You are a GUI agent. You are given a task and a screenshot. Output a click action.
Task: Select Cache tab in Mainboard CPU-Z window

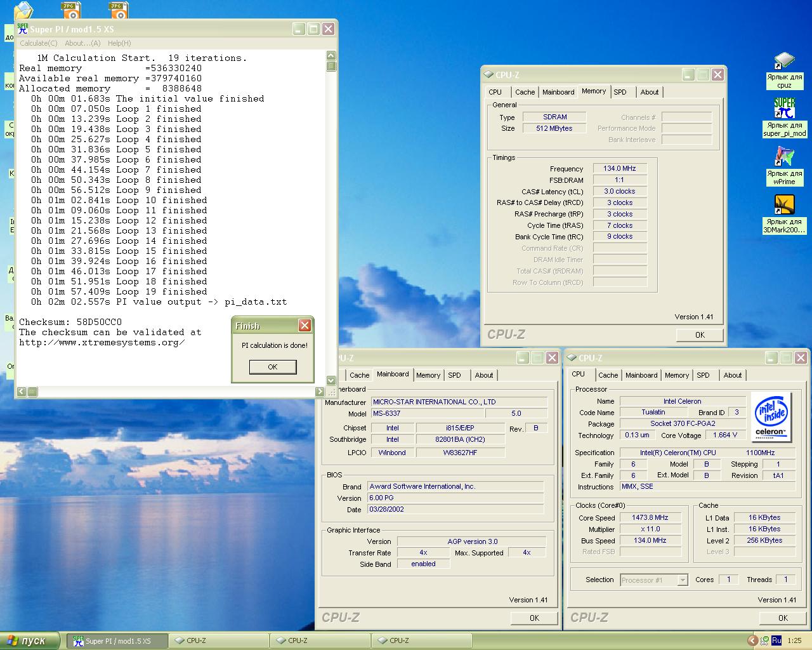tap(359, 375)
